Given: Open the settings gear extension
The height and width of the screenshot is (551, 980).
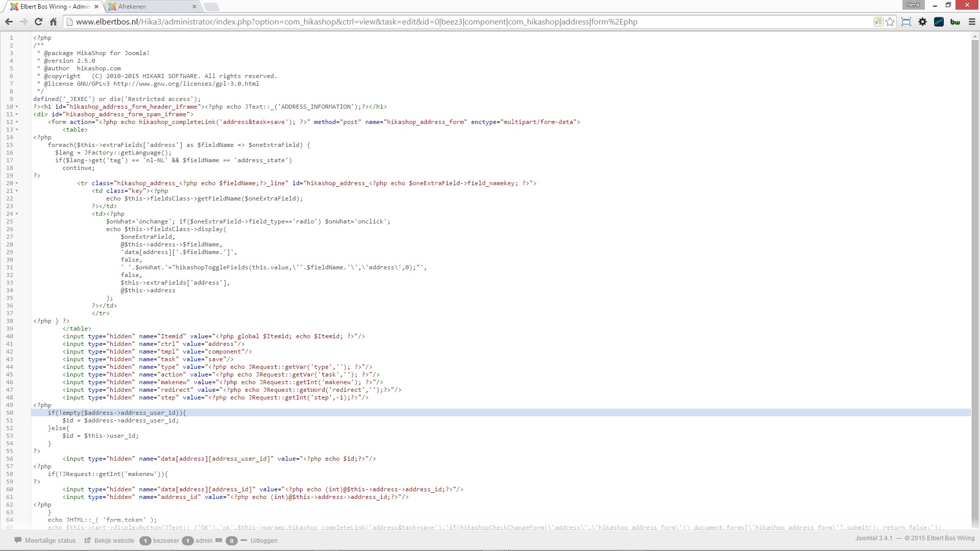Looking at the screenshot, I should (922, 21).
